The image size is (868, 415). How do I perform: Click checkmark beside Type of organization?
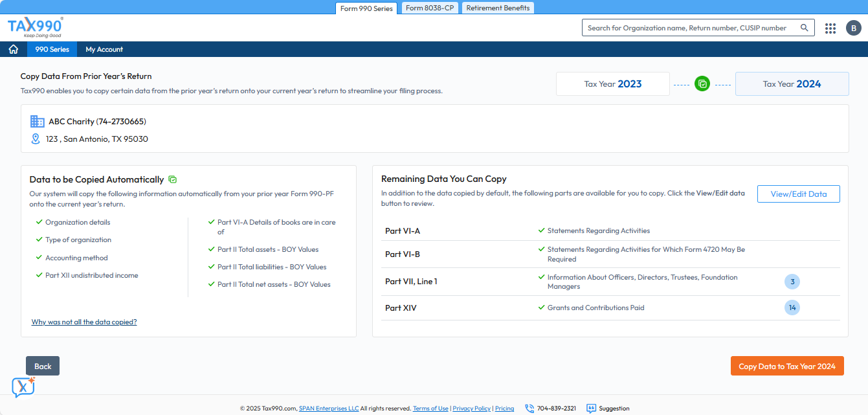(39, 240)
